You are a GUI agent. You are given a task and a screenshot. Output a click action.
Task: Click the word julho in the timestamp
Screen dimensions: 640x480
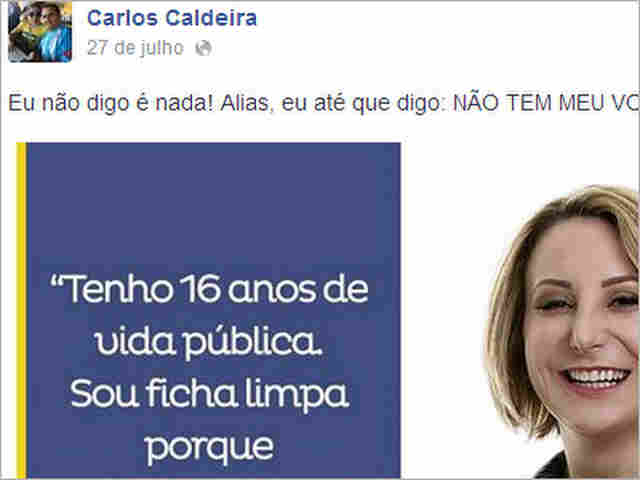pos(162,48)
